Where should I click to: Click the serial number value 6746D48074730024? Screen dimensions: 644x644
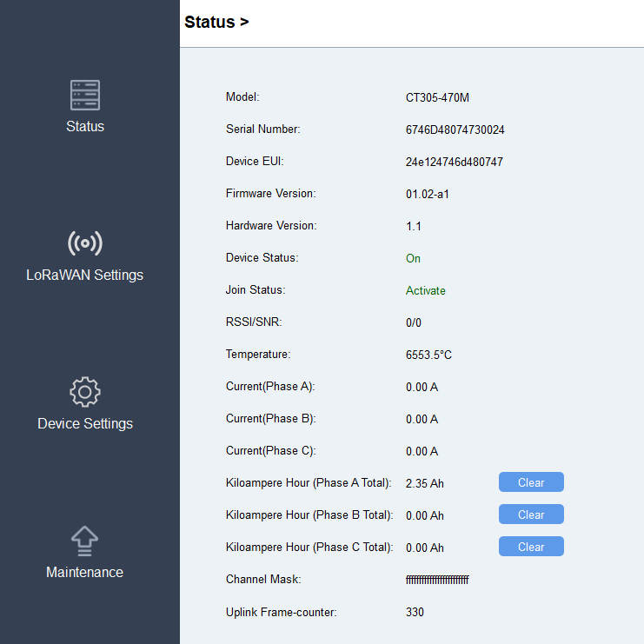(x=455, y=130)
